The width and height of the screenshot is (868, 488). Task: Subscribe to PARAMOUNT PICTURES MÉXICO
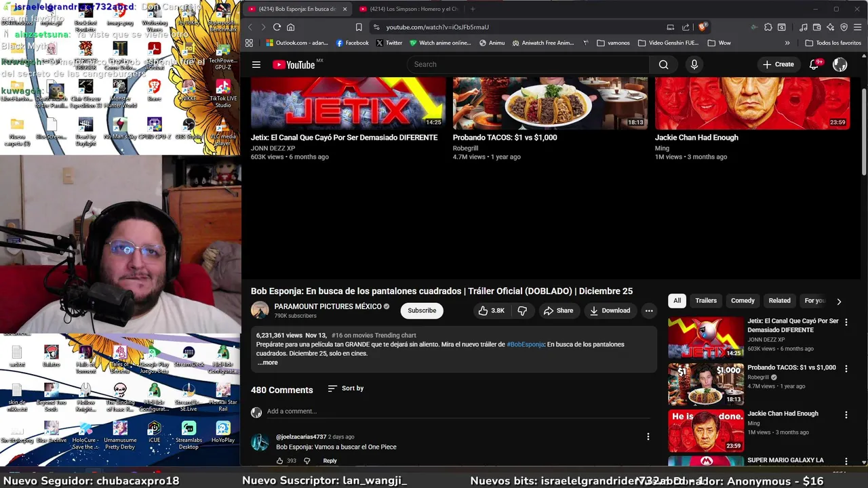tap(422, 310)
